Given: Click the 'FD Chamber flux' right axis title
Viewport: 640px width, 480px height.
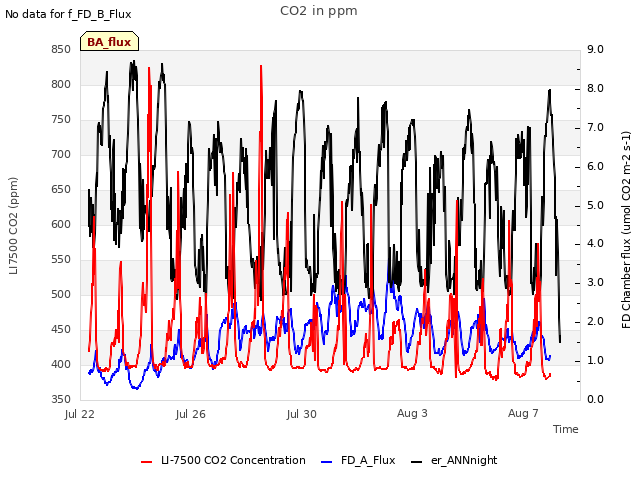Looking at the screenshot, I should pos(626,230).
